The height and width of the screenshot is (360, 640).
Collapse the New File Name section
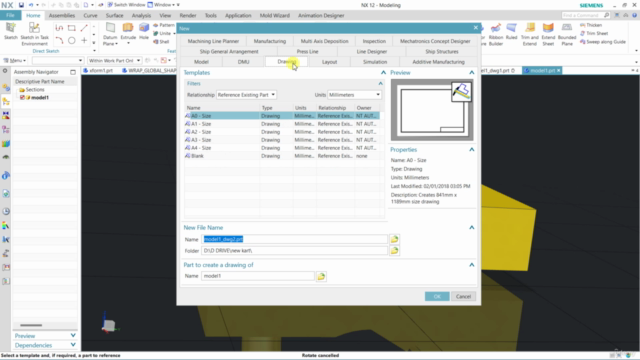[471, 227]
